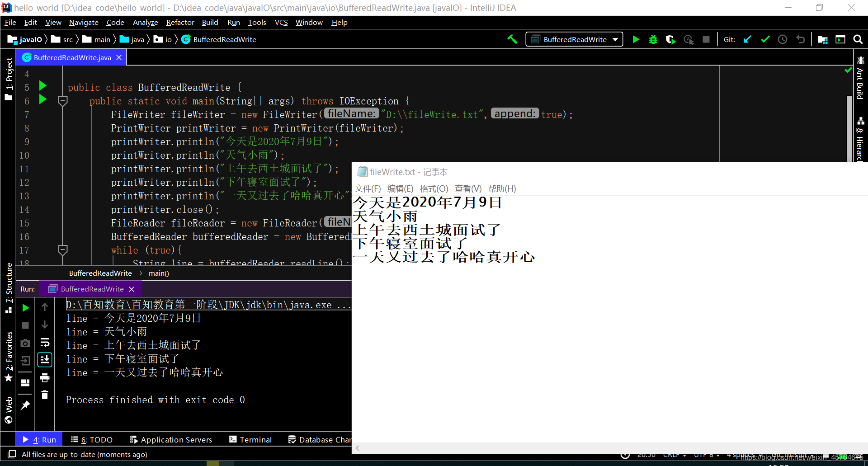868x466 pixels.
Task: Open 帮助(H) menu in Notepad
Action: point(502,188)
